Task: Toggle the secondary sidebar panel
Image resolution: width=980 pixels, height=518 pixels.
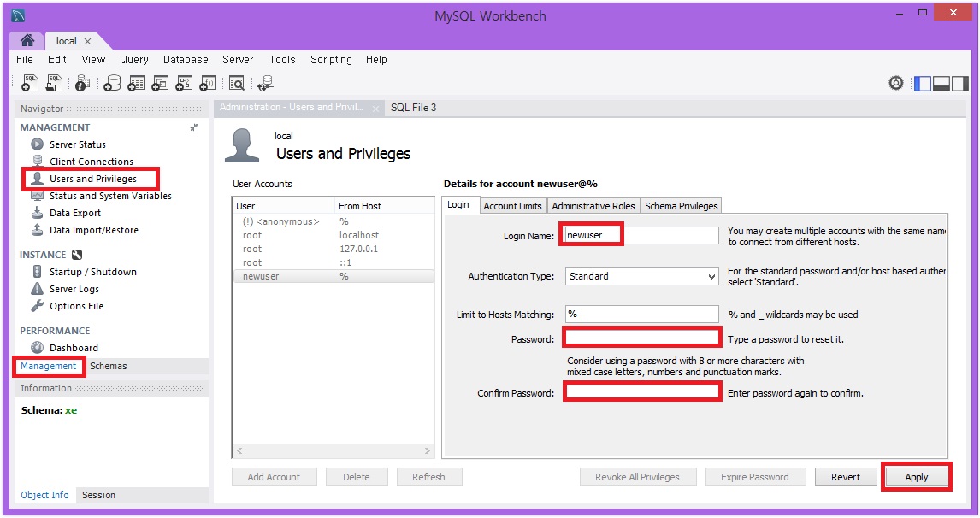Action: click(959, 83)
